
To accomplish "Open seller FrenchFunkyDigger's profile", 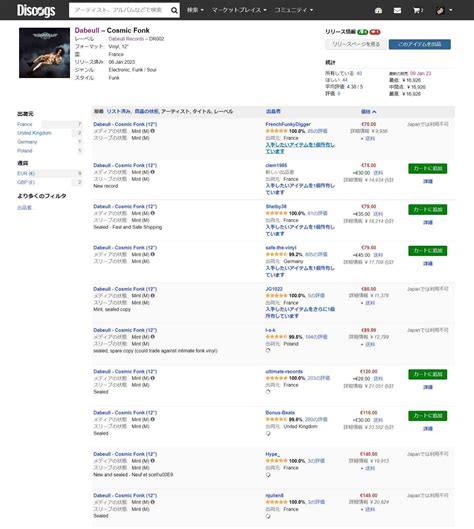I will coord(288,124).
